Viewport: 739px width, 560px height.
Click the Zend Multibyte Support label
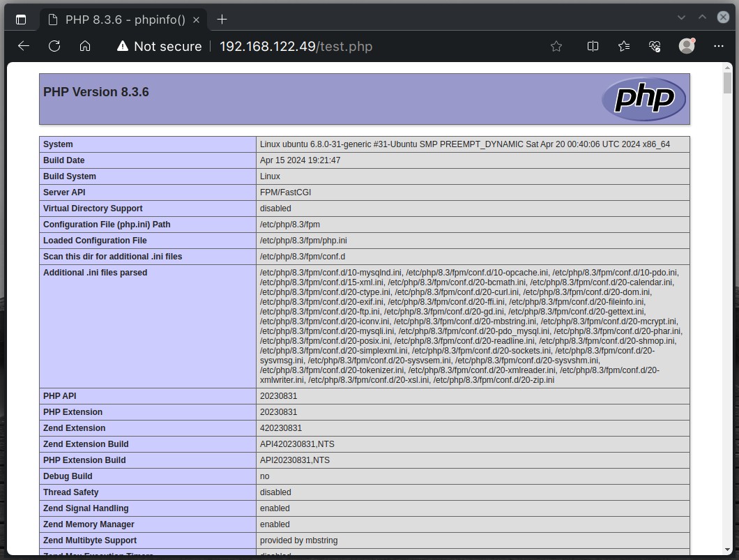coord(90,540)
